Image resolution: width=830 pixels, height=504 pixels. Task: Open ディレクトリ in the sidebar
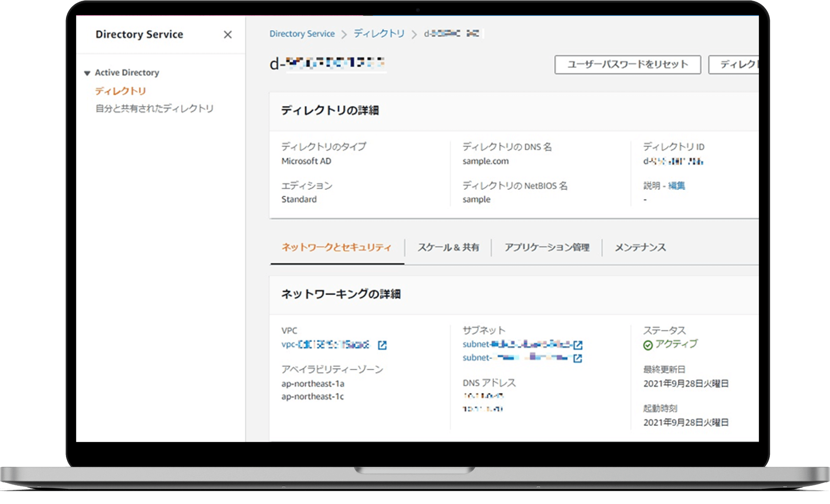pos(121,91)
